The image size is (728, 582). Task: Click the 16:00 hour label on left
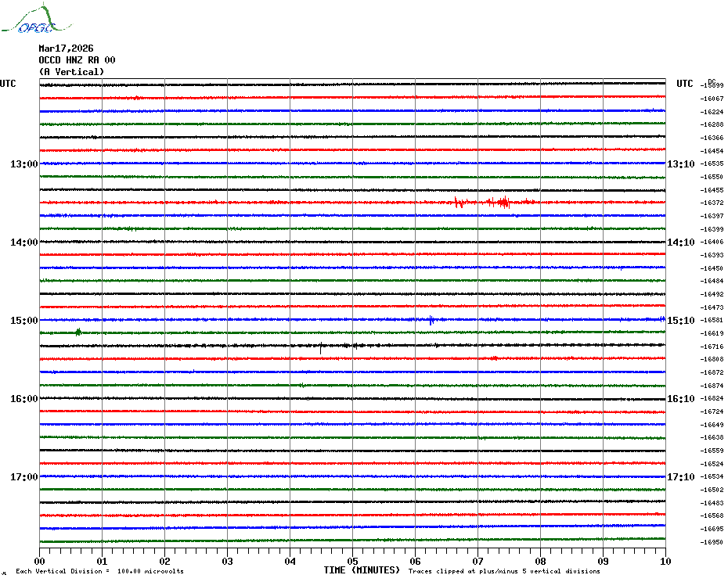[x=23, y=399]
